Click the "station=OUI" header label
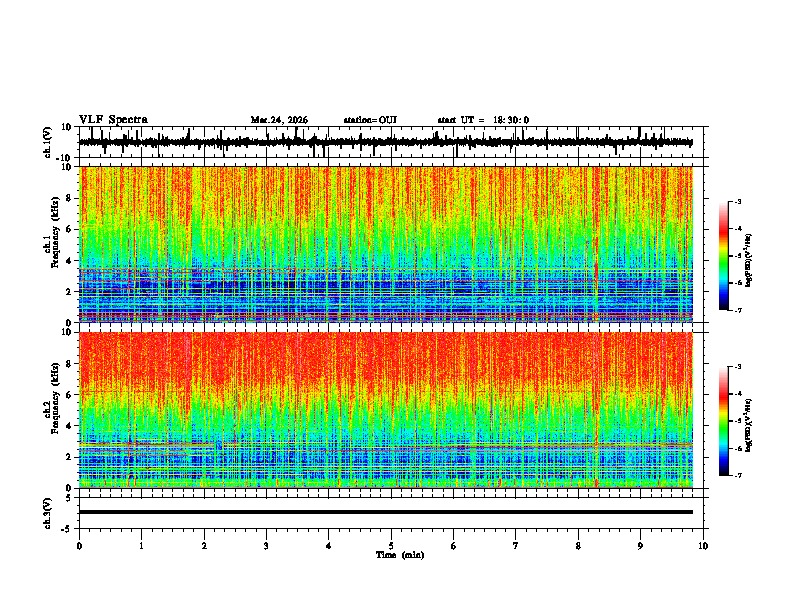Viewport: 792px width, 612px height. click(370, 120)
